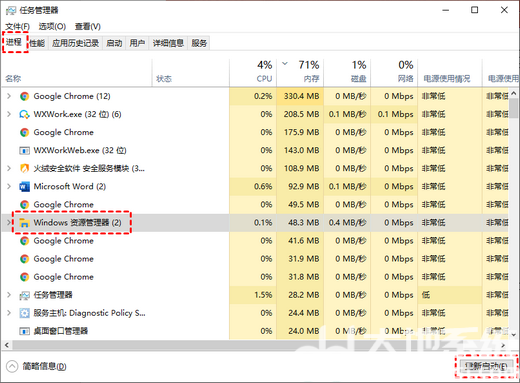
Task: Switch to the 进程 tab
Action: click(x=14, y=42)
